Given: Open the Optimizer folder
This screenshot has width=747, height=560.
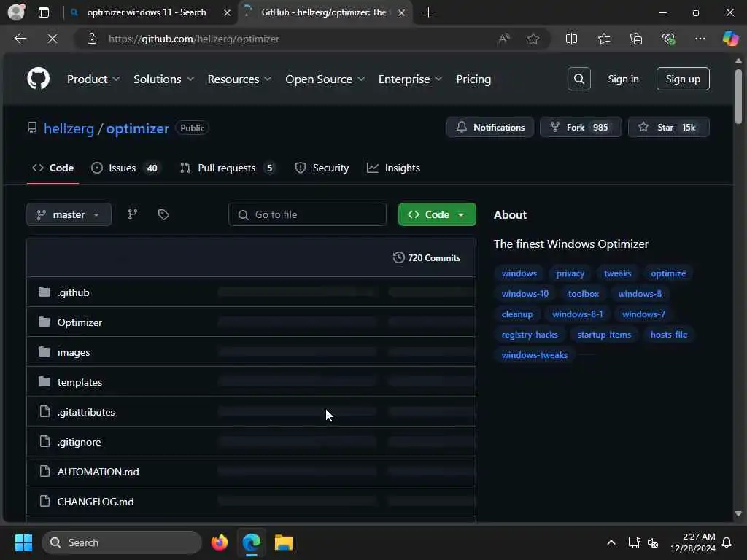Looking at the screenshot, I should click(x=80, y=322).
